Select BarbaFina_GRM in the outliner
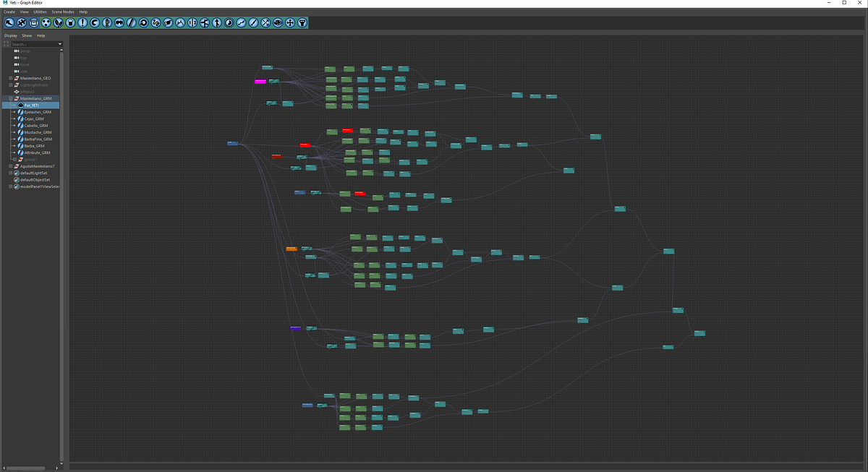This screenshot has width=868, height=472. [x=38, y=140]
